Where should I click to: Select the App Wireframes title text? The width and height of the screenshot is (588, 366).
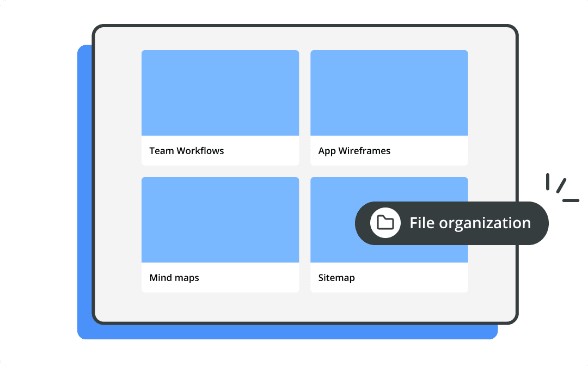click(x=354, y=151)
